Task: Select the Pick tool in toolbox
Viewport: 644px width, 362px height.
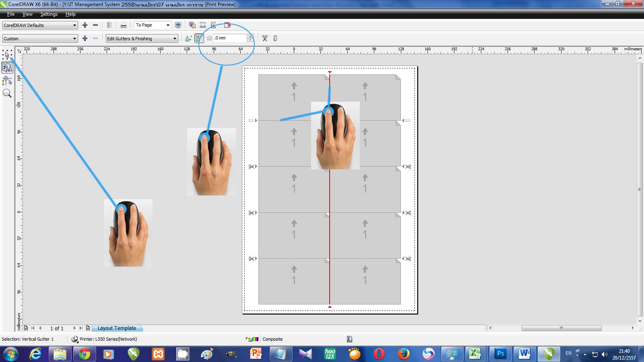Action: 7,55
